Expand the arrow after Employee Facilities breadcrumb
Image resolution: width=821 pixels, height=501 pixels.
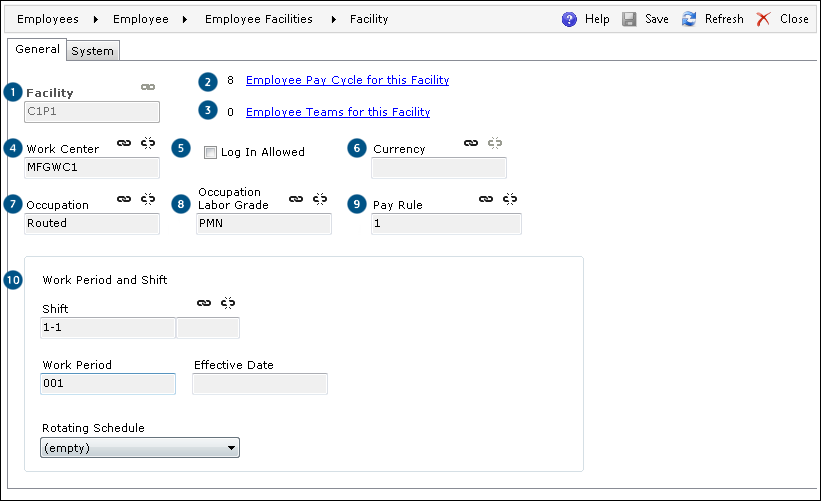coord(334,19)
